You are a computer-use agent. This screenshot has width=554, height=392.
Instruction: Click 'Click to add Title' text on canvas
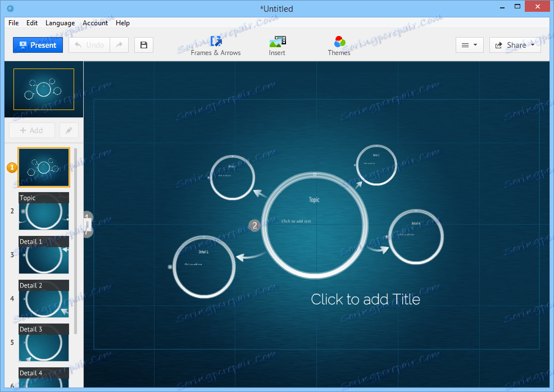[365, 299]
